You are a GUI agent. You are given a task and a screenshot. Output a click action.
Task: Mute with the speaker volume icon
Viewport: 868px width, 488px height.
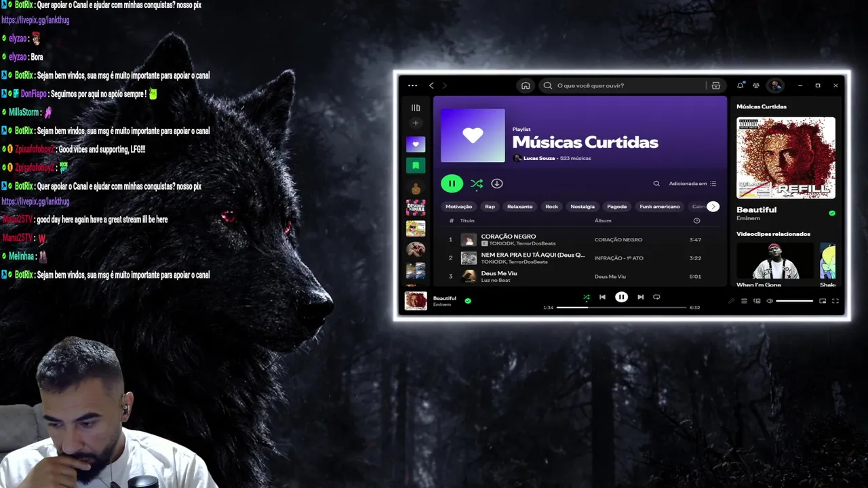(x=770, y=301)
